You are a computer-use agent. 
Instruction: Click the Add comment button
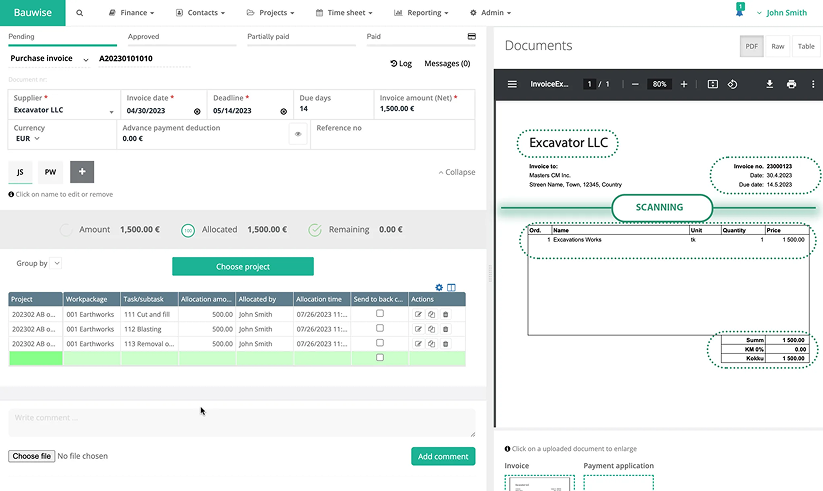coord(443,456)
